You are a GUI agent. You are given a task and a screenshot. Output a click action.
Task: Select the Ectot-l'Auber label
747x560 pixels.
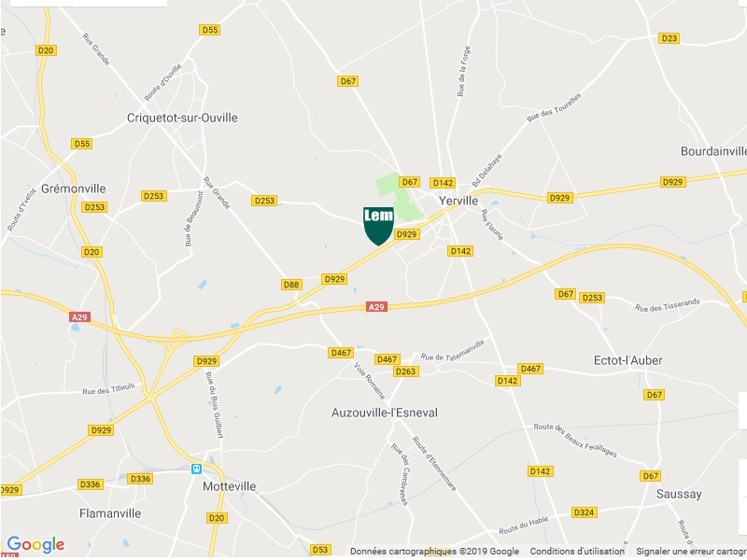[x=627, y=360]
